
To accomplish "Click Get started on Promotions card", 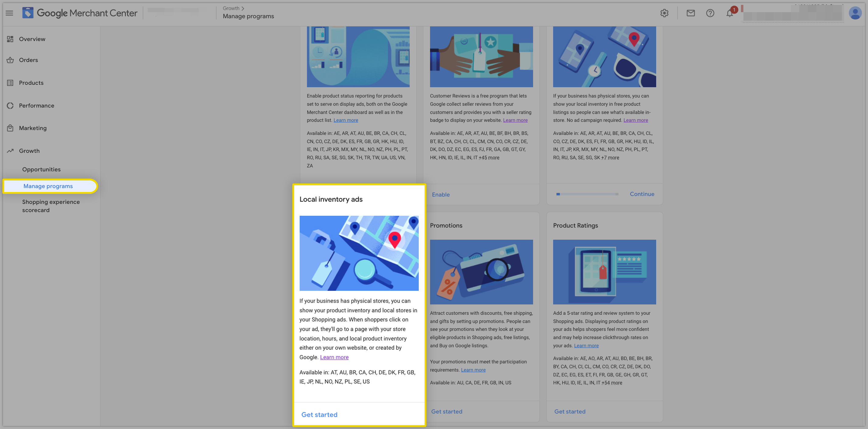I will click(x=446, y=411).
